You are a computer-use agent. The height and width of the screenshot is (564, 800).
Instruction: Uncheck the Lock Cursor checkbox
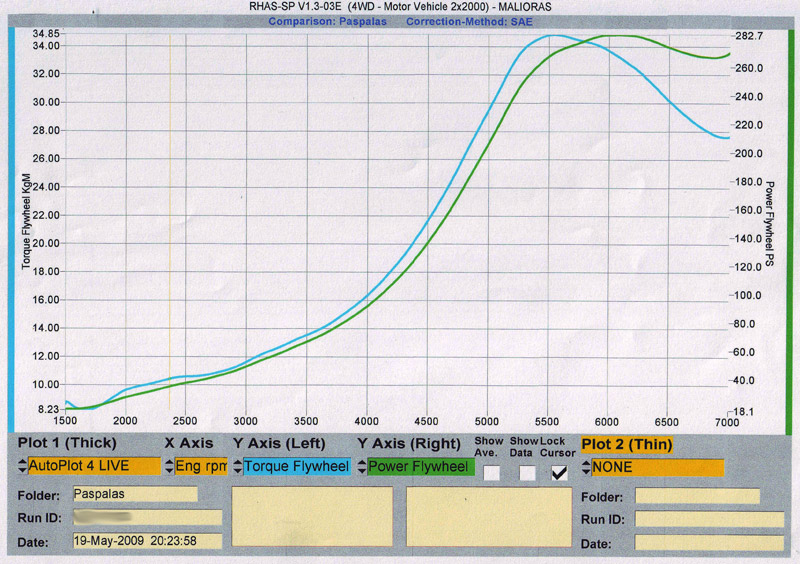click(560, 473)
